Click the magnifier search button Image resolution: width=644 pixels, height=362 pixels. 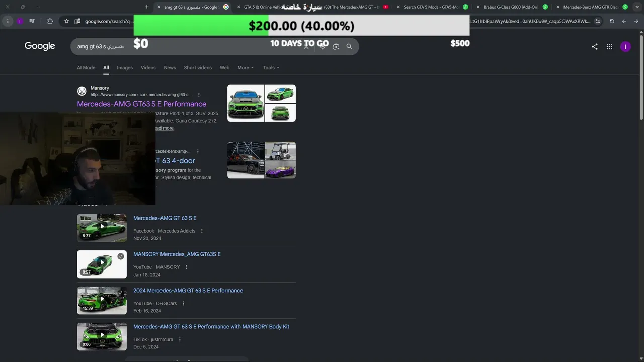click(349, 46)
